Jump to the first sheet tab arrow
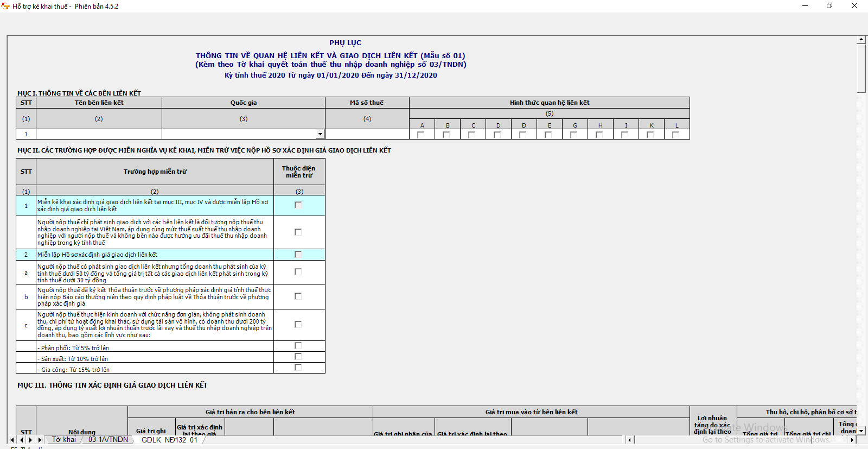This screenshot has height=449, width=868. click(11, 440)
